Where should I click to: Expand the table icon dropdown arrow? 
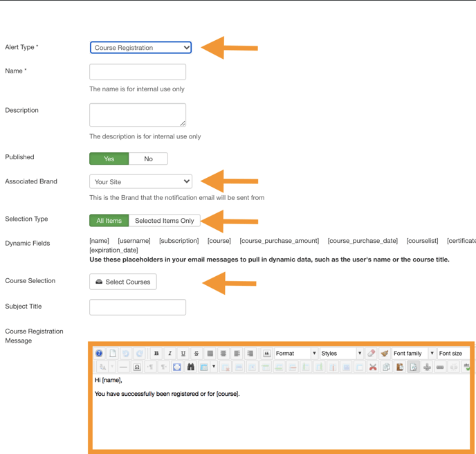point(214,367)
